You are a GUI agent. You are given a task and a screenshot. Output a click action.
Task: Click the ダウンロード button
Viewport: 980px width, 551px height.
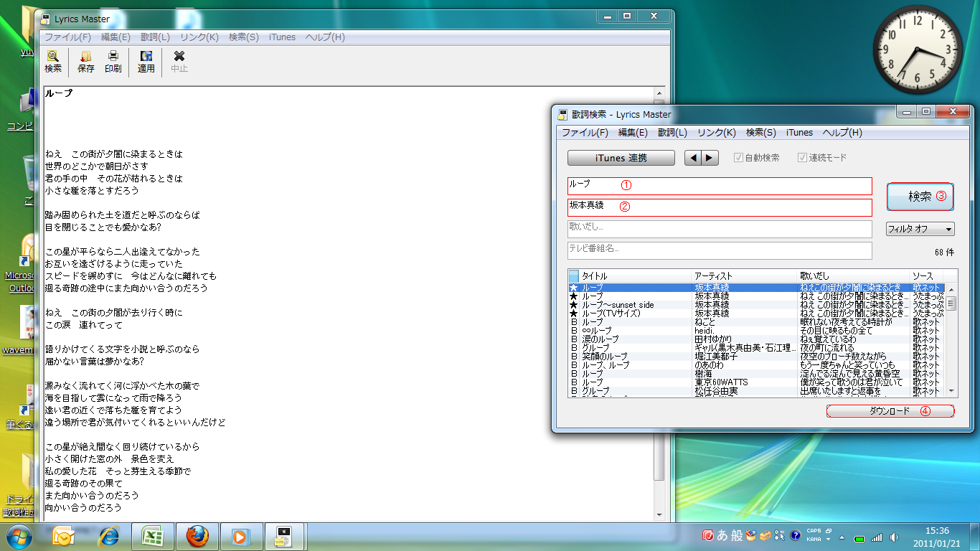tap(890, 411)
